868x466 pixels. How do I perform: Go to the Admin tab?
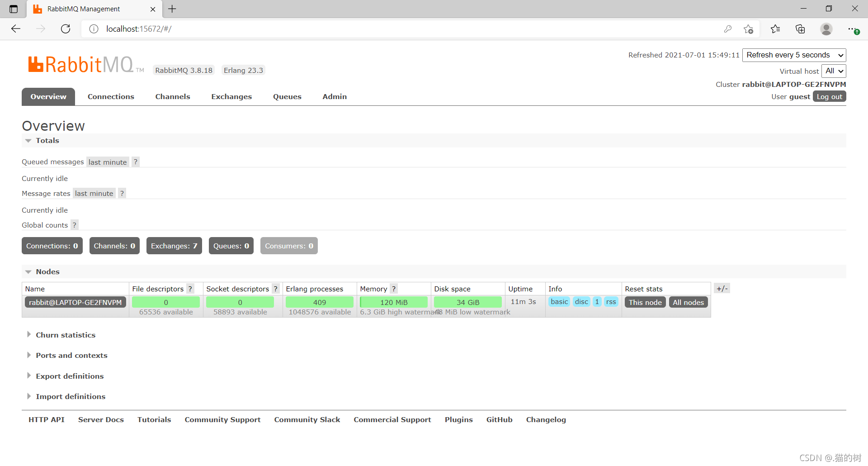[x=335, y=97]
